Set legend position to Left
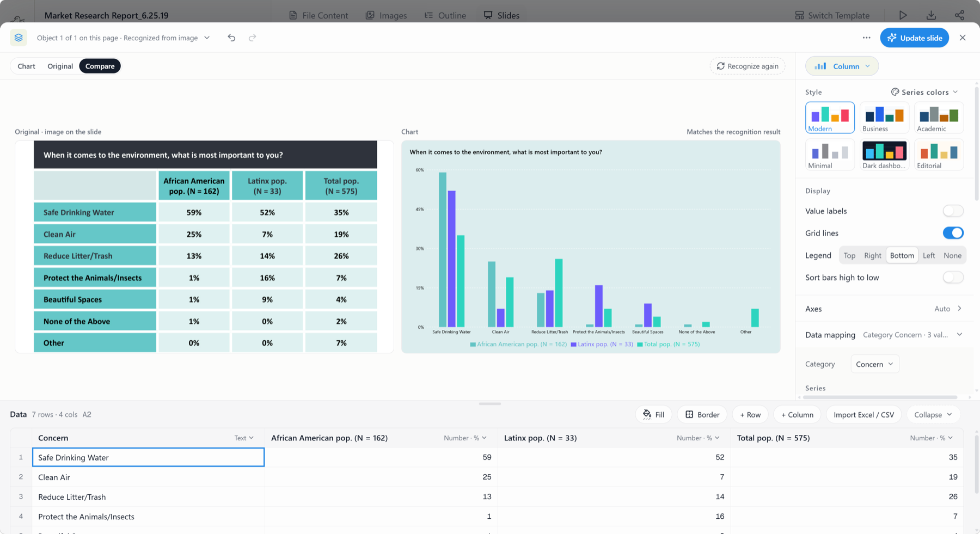Image resolution: width=980 pixels, height=534 pixels. coord(929,255)
